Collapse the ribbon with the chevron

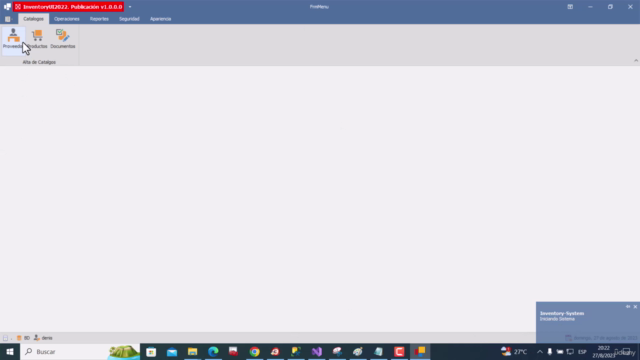tap(636, 60)
